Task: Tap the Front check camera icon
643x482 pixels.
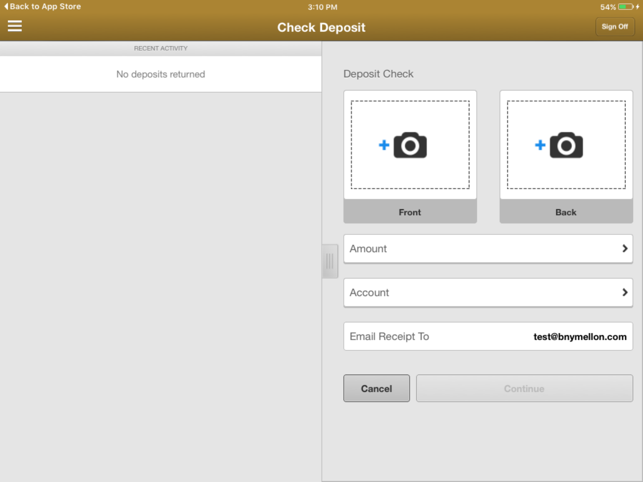Action: (x=410, y=145)
